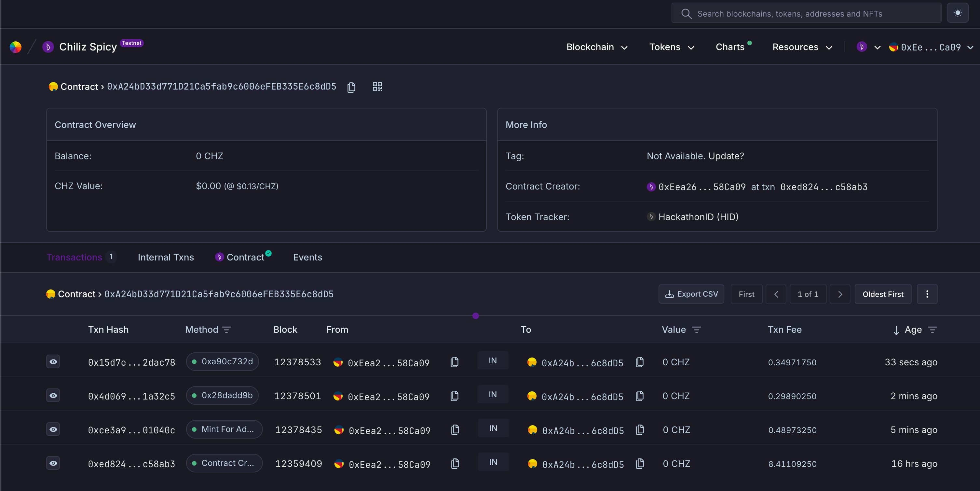980x491 pixels.
Task: Click the search input field
Action: pyautogui.click(x=807, y=12)
